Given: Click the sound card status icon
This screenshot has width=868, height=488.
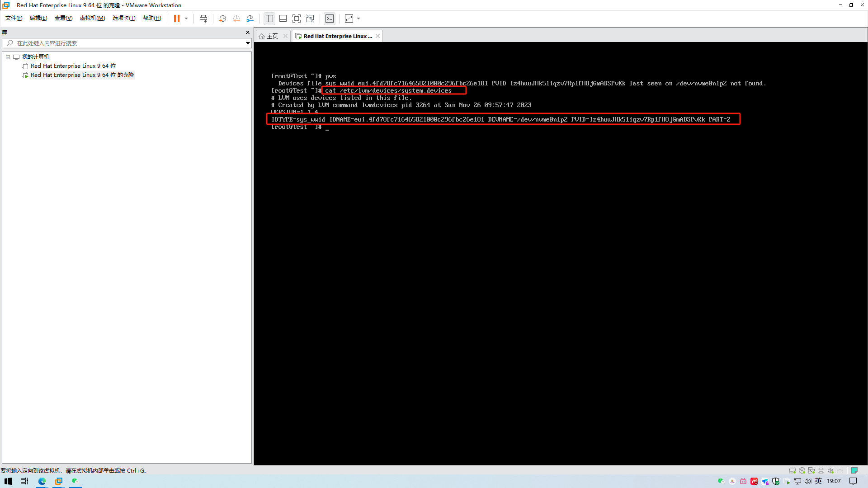Looking at the screenshot, I should click(x=830, y=470).
